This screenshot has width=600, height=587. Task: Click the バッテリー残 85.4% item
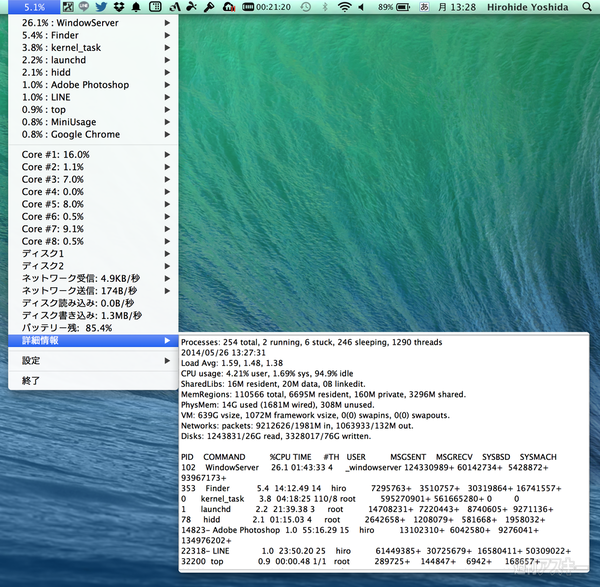[x=93, y=328]
